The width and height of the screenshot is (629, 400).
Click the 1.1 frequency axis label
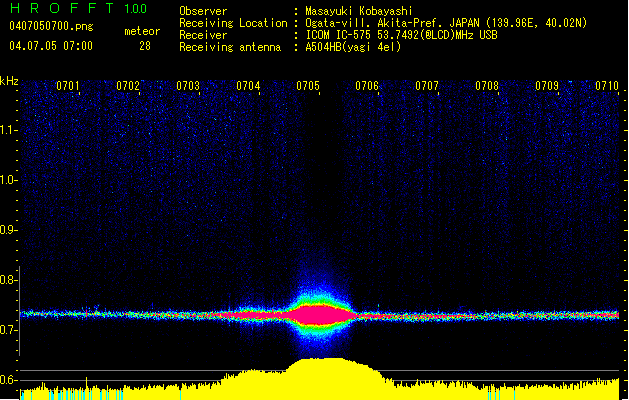(x=9, y=130)
